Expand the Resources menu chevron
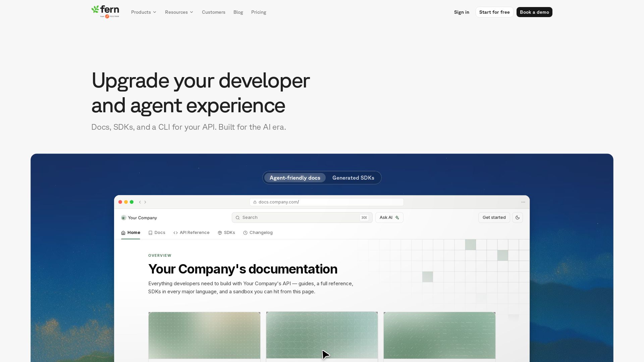The width and height of the screenshot is (644, 362). point(192,12)
